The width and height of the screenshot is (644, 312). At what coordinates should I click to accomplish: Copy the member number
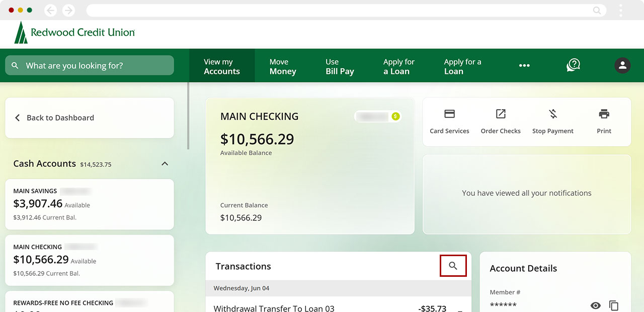point(614,305)
